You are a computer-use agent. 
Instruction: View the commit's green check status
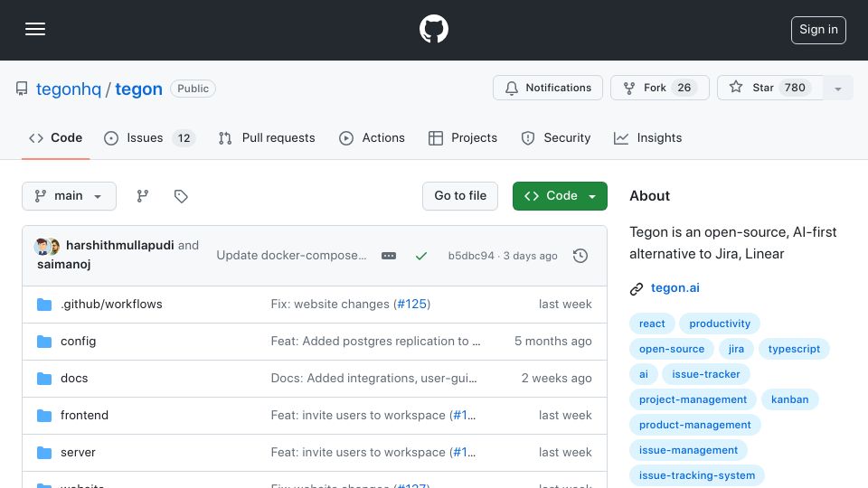pos(421,256)
